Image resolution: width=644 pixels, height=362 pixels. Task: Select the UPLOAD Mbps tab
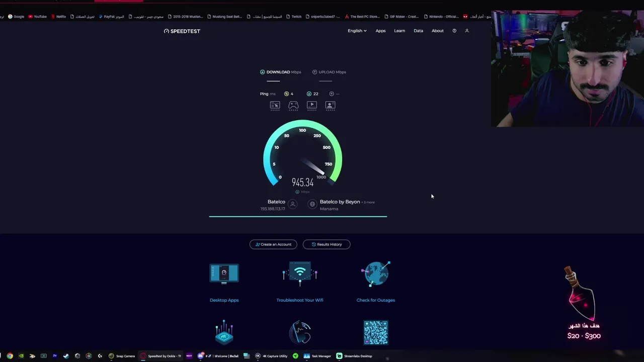point(330,72)
